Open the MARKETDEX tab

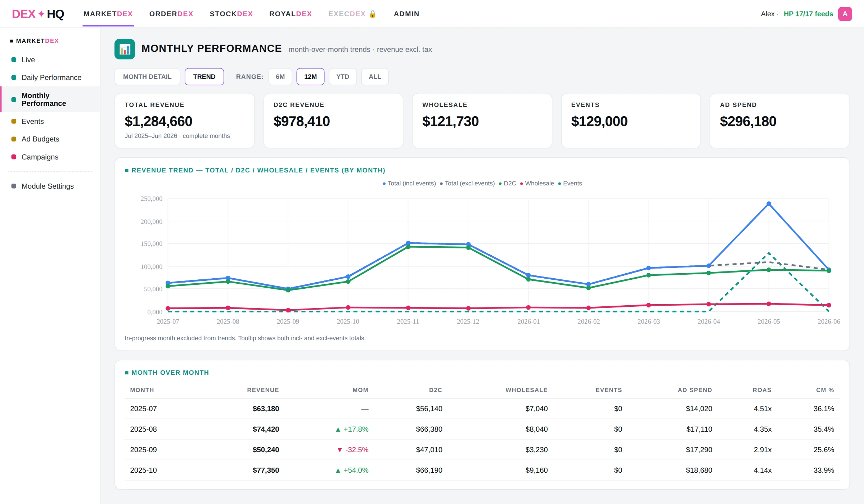[x=108, y=14]
